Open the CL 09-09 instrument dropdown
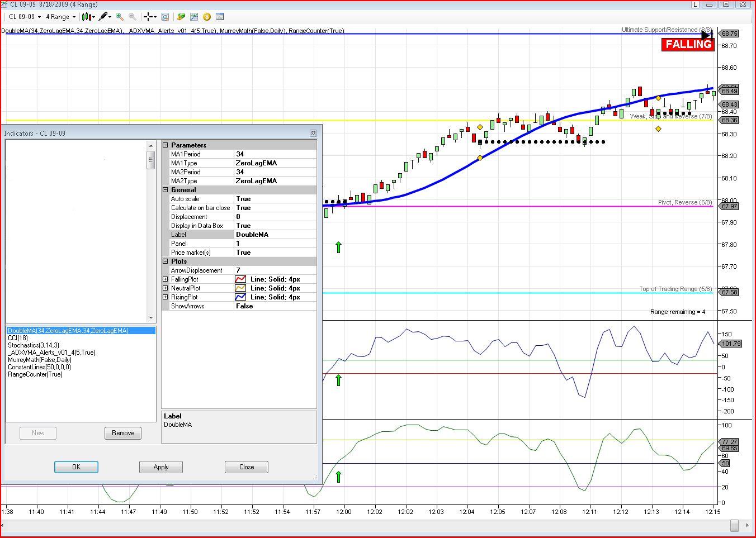Viewport: 756px width, 538px height. coord(25,17)
